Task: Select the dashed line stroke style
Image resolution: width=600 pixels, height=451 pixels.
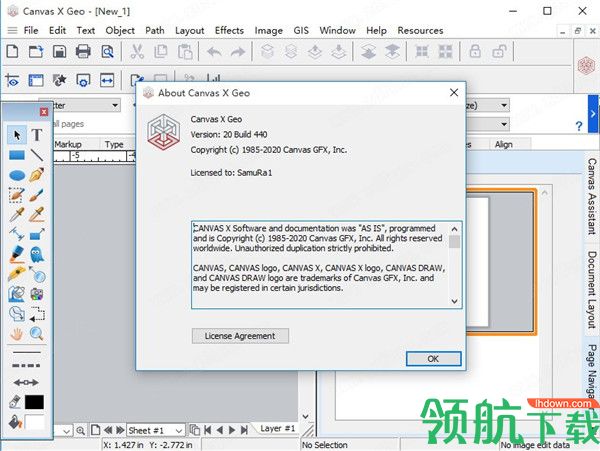Action: (x=26, y=366)
